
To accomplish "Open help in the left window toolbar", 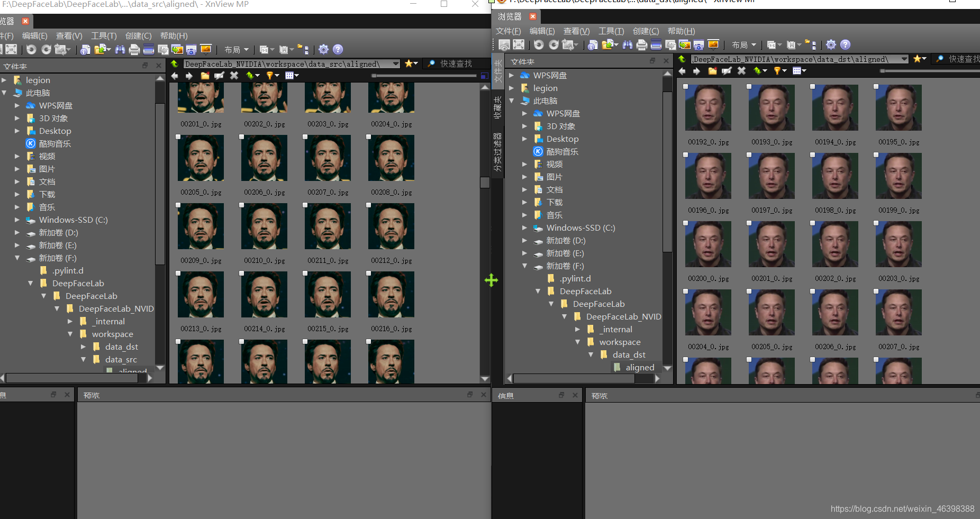I will [338, 49].
